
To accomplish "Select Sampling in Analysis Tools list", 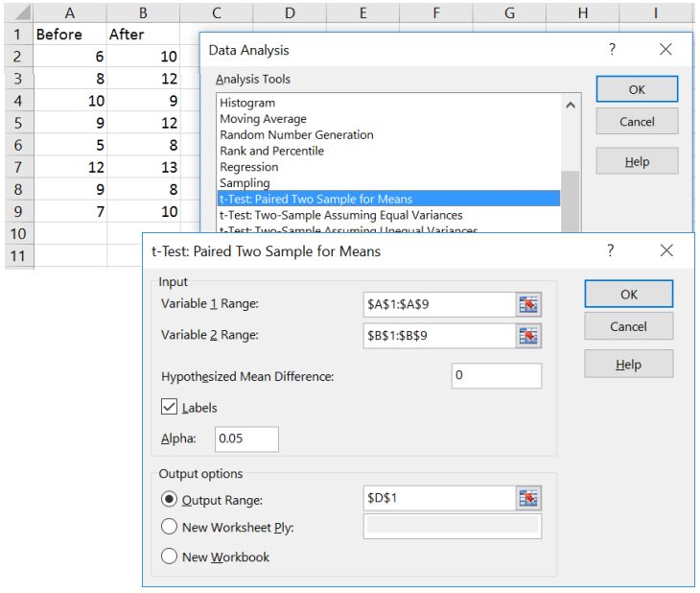I will (388, 183).
